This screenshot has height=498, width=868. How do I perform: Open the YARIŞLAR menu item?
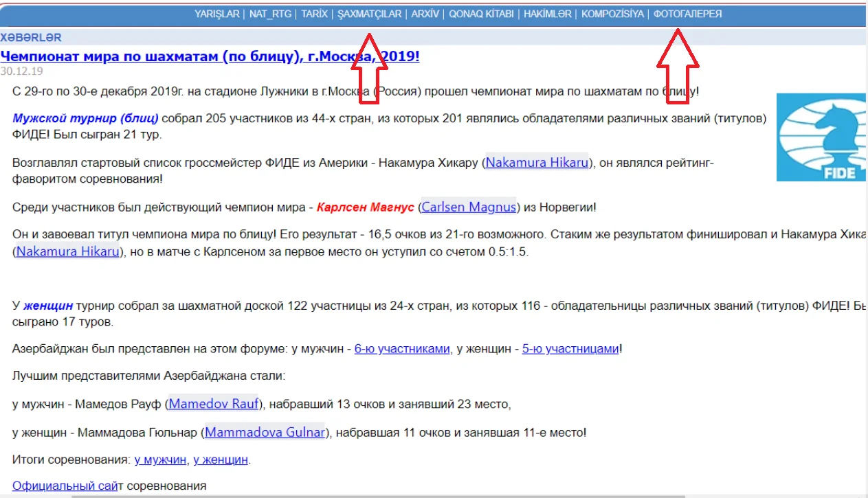(x=216, y=14)
